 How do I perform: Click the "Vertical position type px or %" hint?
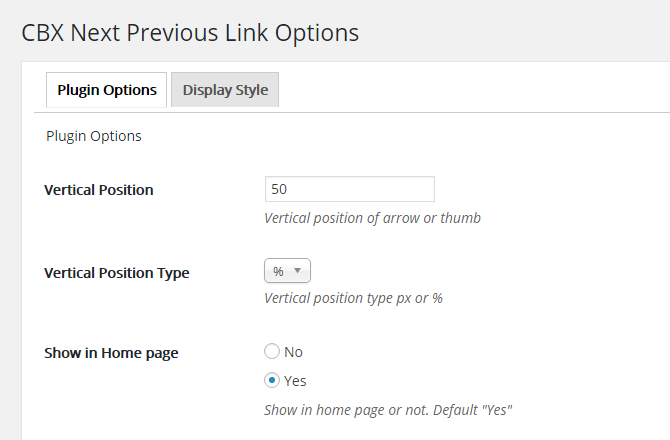353,298
